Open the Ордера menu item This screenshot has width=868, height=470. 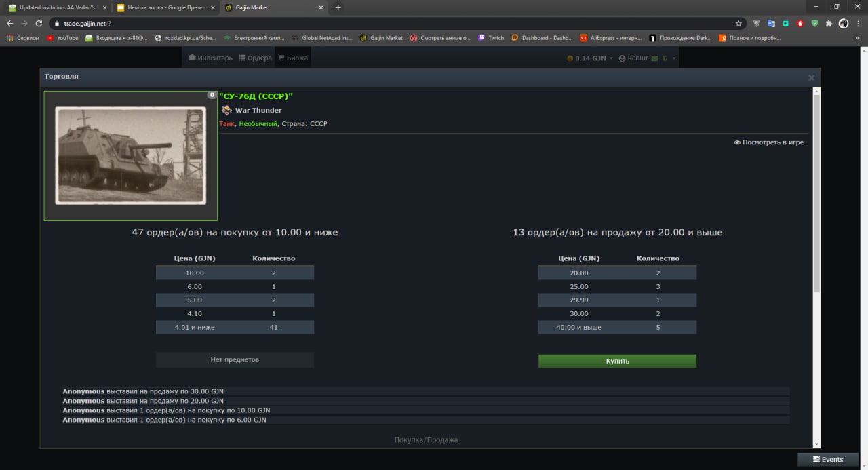coord(255,58)
